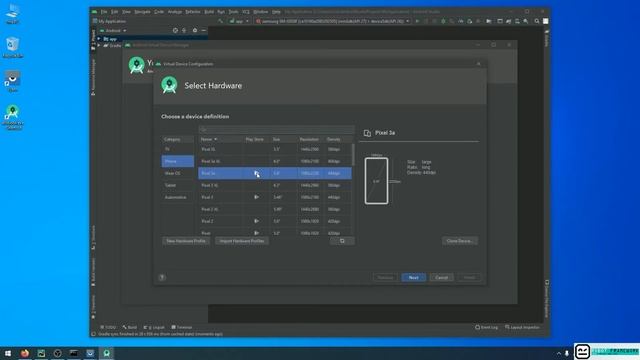The width and height of the screenshot is (640, 360).
Task: Open Recycle Bin on desktop
Action: [13, 47]
